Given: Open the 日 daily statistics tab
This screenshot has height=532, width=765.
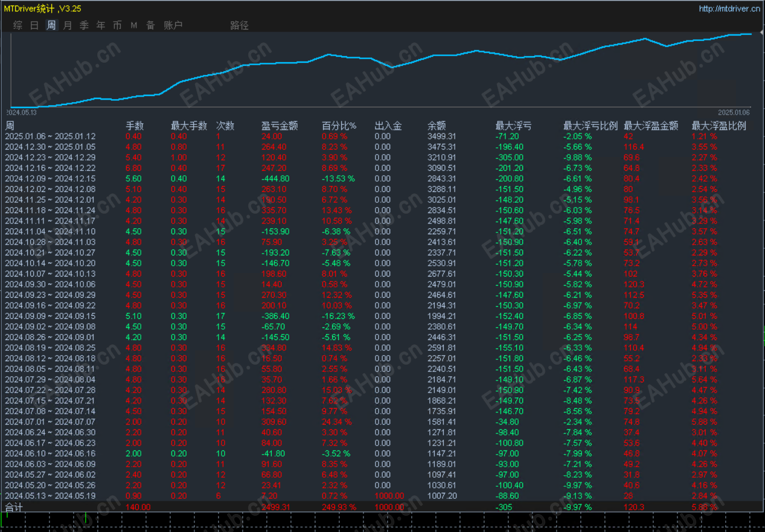Looking at the screenshot, I should pyautogui.click(x=34, y=25).
